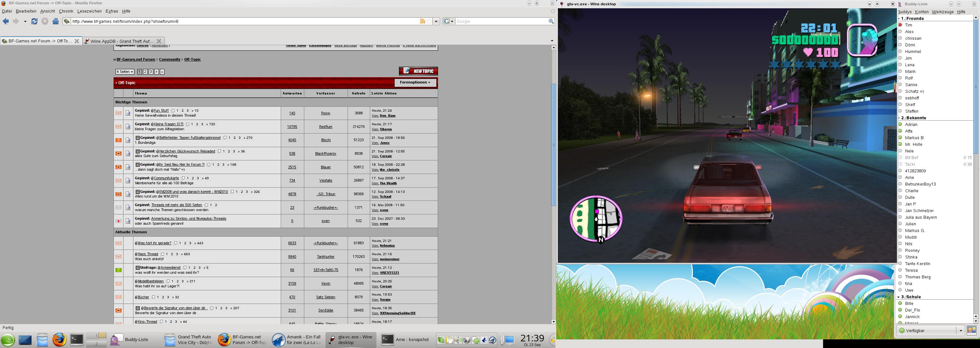This screenshot has width=980, height=348.
Task: Collapse 1.:Freunde buddy group
Action: (899, 18)
